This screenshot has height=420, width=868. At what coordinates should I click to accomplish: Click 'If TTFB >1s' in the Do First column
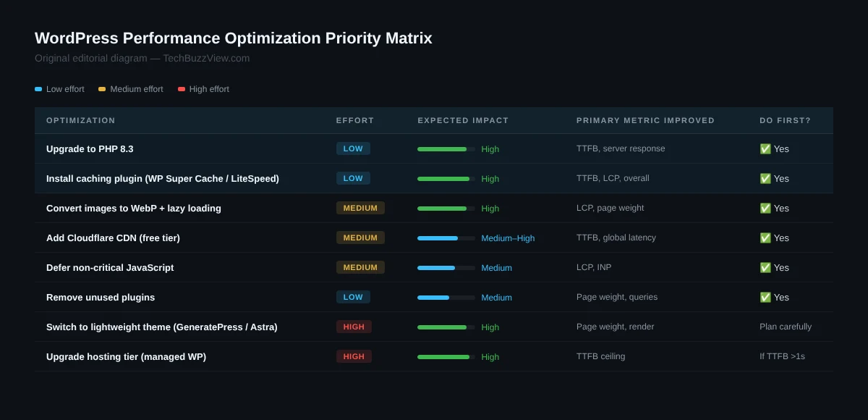(x=782, y=356)
